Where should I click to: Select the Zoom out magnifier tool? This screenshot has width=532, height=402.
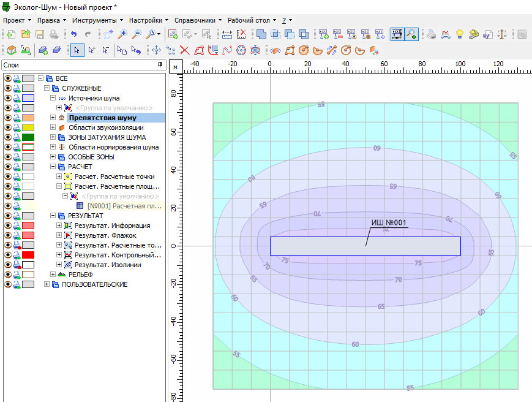(x=137, y=34)
